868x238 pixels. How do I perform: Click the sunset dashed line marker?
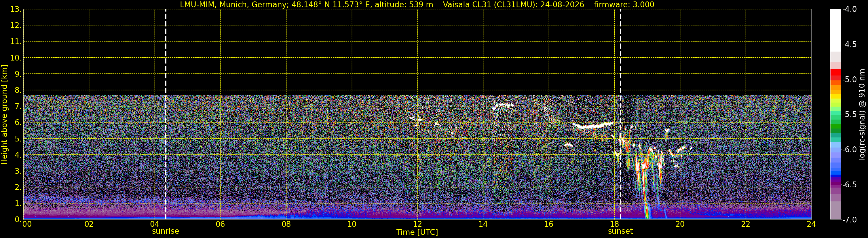point(620,114)
